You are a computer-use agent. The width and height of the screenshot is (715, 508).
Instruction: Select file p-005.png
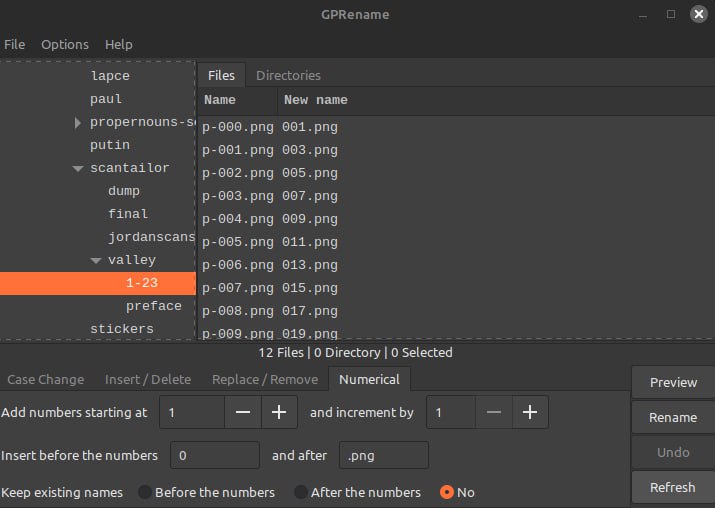pyautogui.click(x=238, y=242)
